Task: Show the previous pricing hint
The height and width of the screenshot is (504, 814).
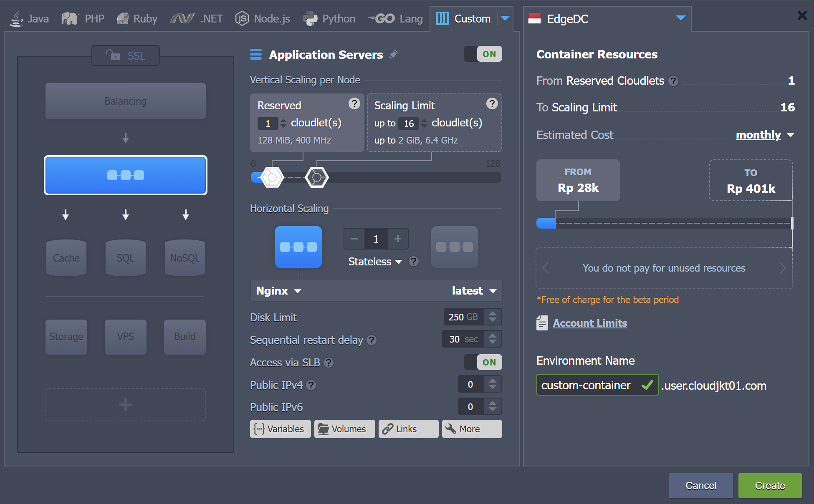Action: pyautogui.click(x=546, y=268)
